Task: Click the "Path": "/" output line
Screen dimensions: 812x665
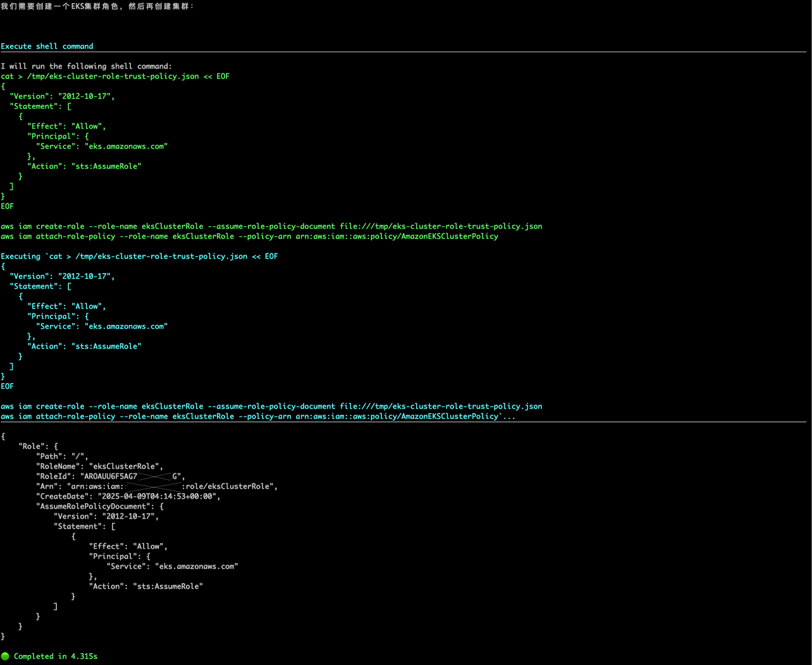Action: point(62,456)
